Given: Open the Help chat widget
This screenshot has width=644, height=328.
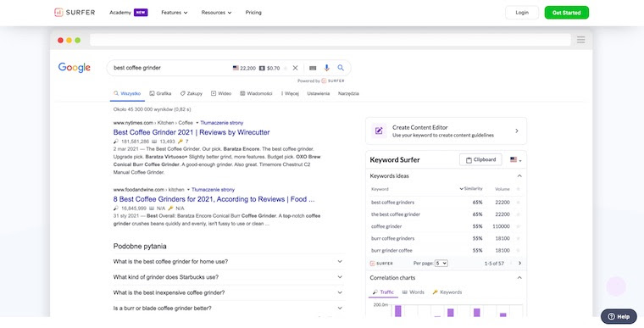Looking at the screenshot, I should [x=619, y=316].
